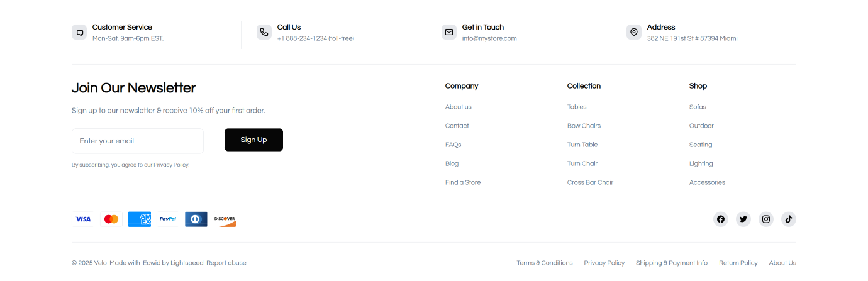Click the Call Us phone icon
The height and width of the screenshot is (281, 868).
pos(264,32)
